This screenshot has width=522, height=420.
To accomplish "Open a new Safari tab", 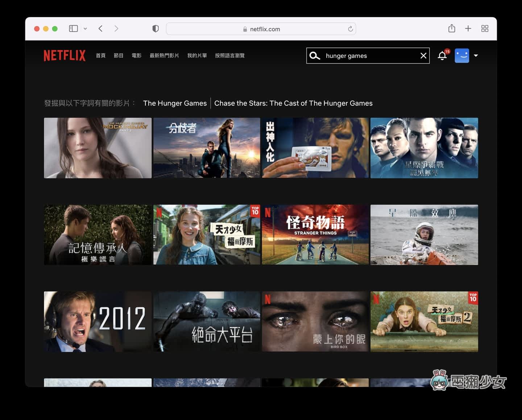I will pyautogui.click(x=468, y=29).
